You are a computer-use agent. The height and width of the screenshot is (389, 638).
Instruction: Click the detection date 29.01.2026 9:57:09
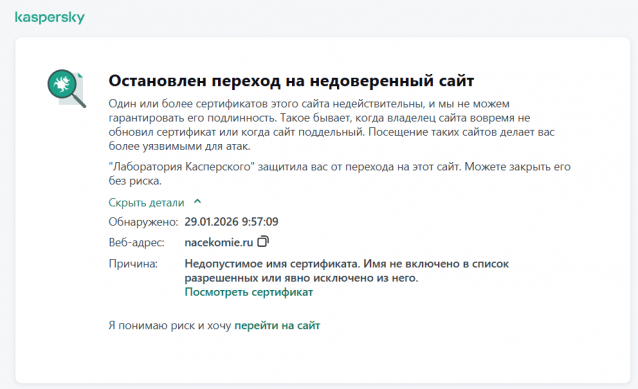tap(232, 222)
